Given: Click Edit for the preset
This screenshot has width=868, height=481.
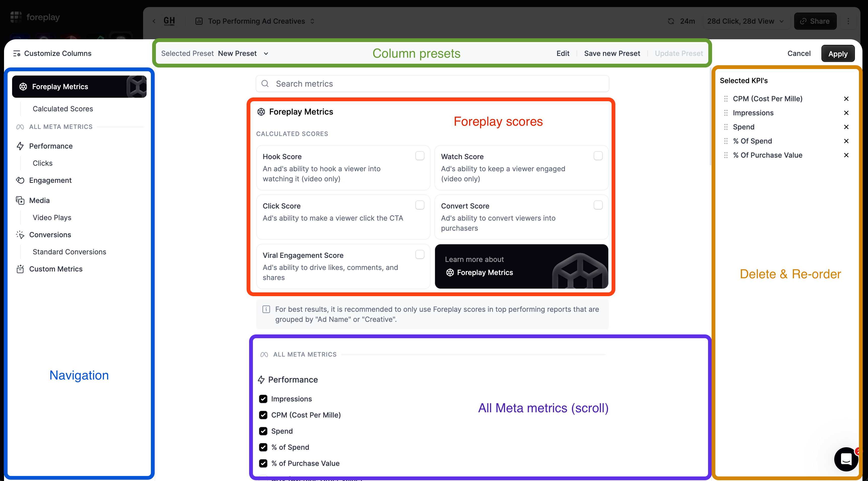Looking at the screenshot, I should (x=563, y=54).
